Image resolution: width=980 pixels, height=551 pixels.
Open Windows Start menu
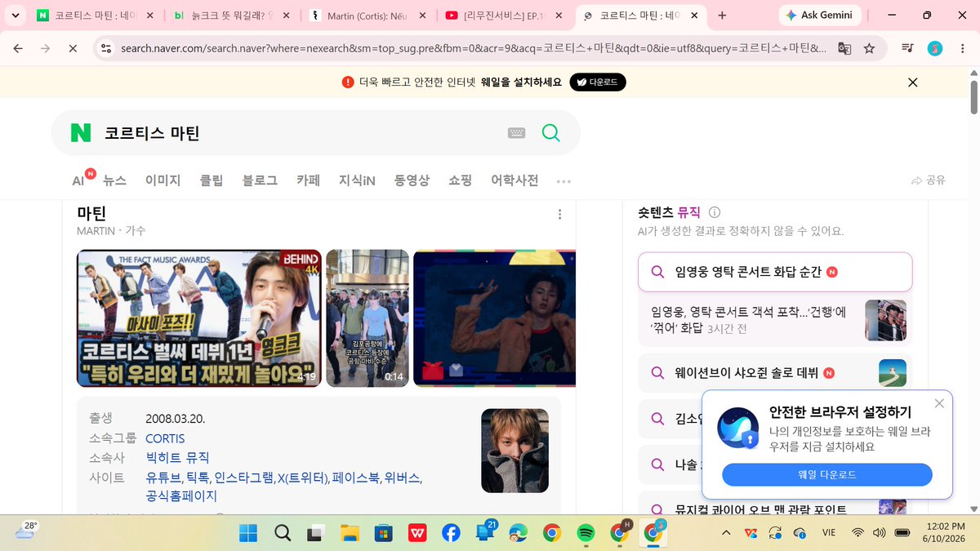[248, 533]
